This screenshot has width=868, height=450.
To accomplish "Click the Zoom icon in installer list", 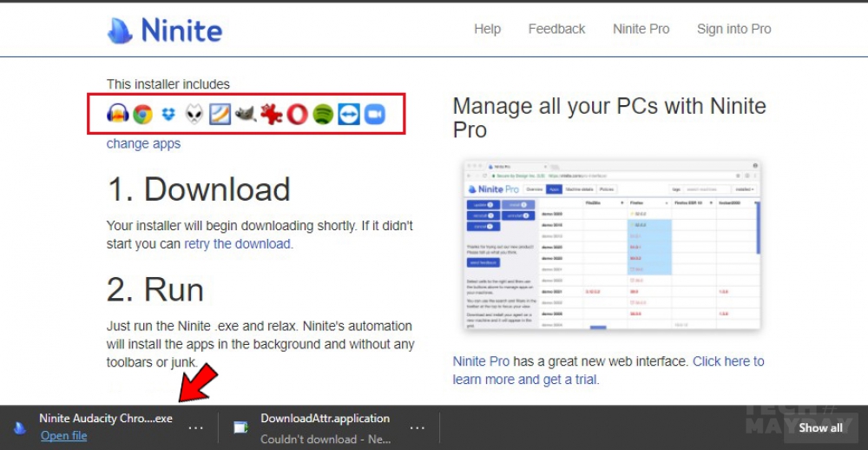I will pos(374,114).
